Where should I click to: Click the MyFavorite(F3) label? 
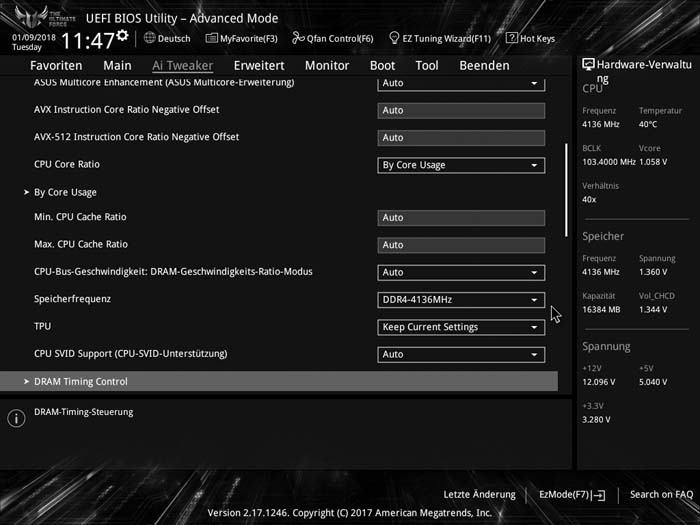[x=249, y=39]
